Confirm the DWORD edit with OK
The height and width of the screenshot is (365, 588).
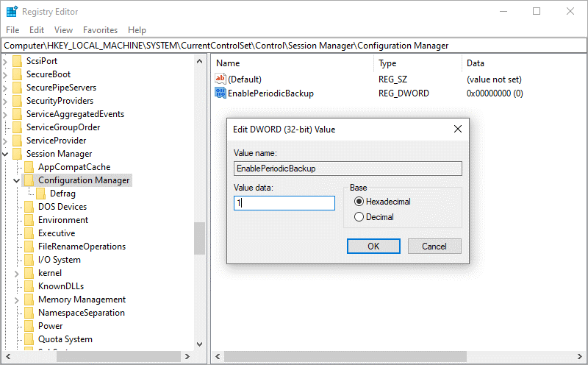coord(373,247)
